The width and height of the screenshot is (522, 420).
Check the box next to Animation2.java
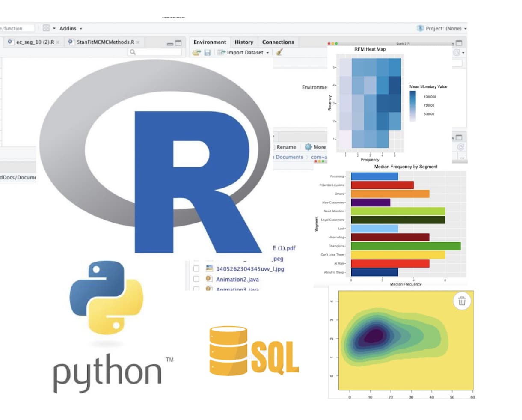click(x=196, y=279)
